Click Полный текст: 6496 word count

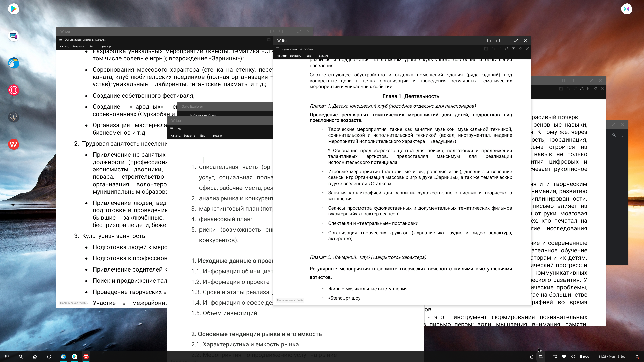tap(290, 300)
